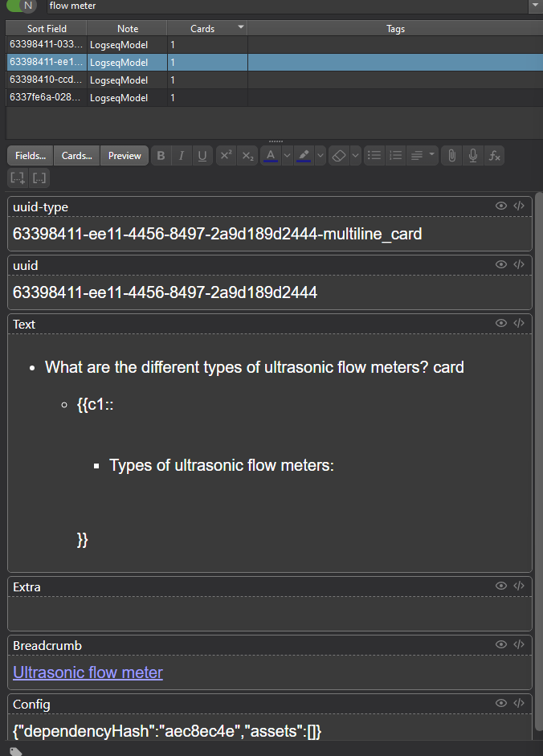Screen dimensions: 543x756
Task: Open the Ultrasonic flow meter link
Action: pyautogui.click(x=88, y=672)
